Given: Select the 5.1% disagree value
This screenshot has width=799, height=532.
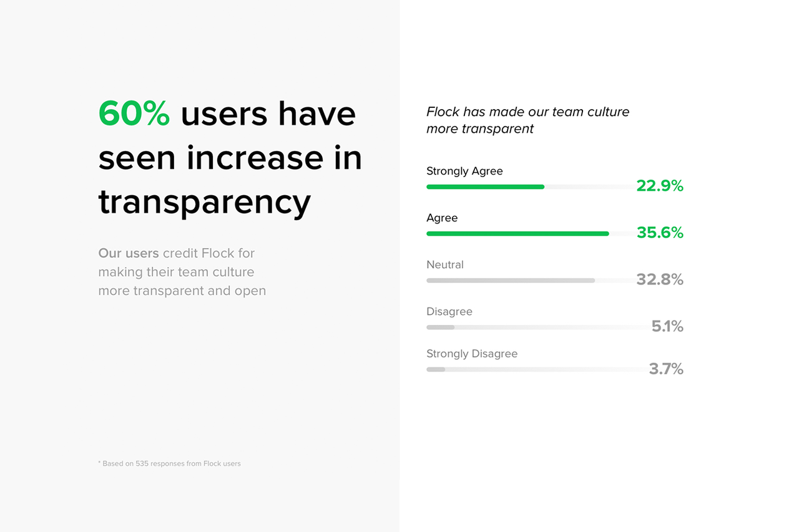Looking at the screenshot, I should pyautogui.click(x=667, y=326).
